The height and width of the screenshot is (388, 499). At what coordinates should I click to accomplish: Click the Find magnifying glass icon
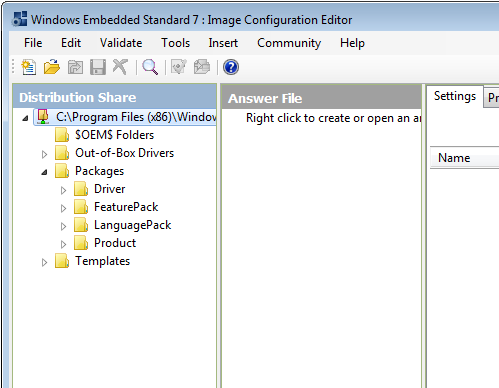click(x=150, y=67)
